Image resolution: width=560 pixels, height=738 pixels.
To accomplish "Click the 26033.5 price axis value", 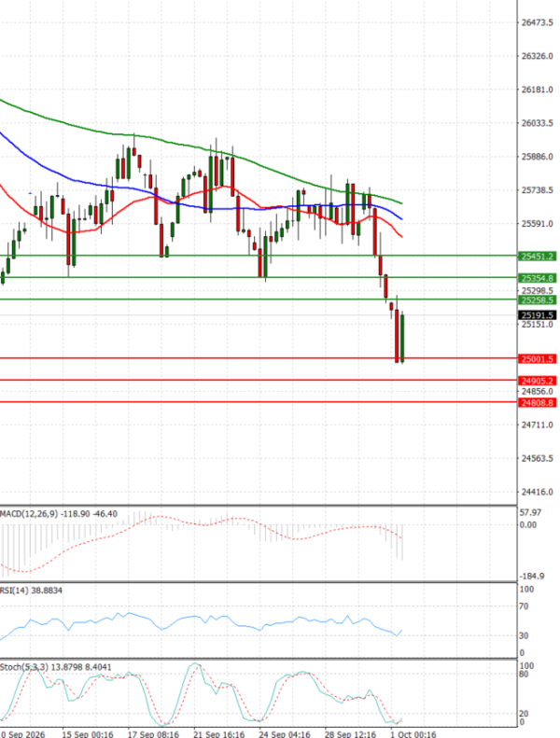I will click(538, 123).
